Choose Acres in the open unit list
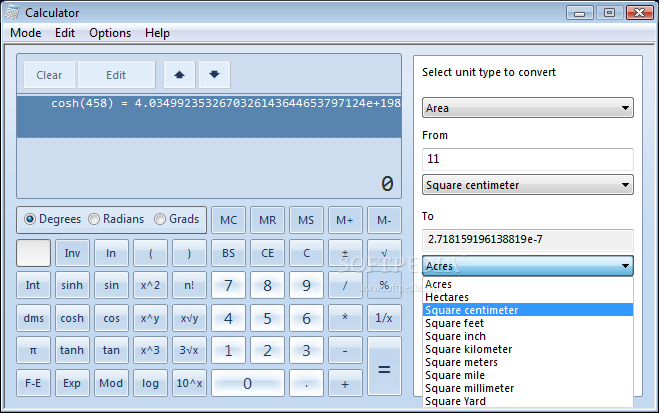This screenshot has height=413, width=659. (528, 284)
